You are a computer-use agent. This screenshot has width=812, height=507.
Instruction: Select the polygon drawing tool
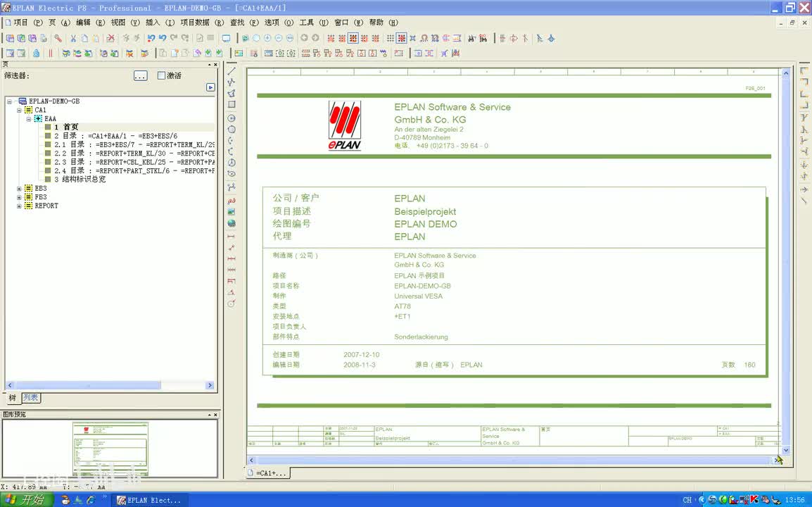click(231, 94)
